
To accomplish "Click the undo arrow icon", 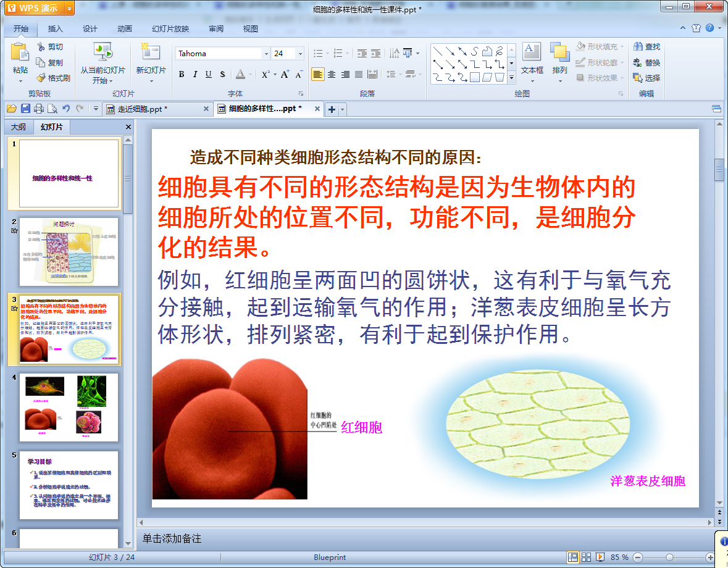I will tap(66, 109).
